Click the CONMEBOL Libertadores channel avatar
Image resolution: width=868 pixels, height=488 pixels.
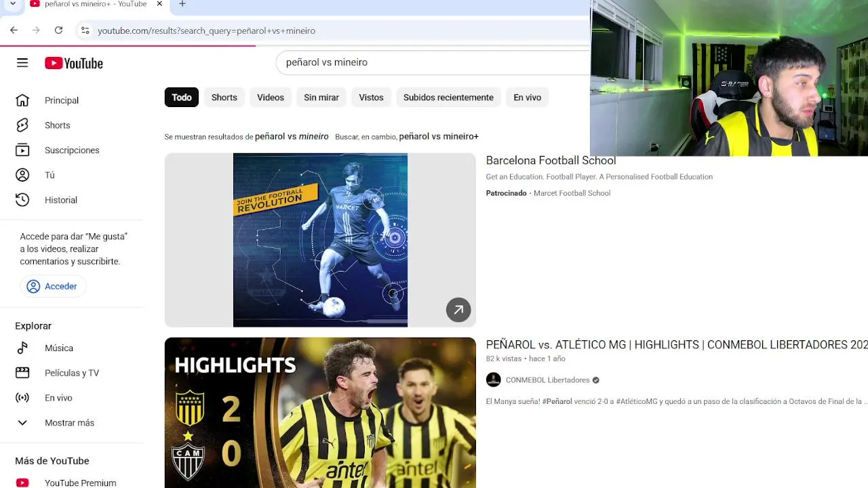pyautogui.click(x=494, y=380)
